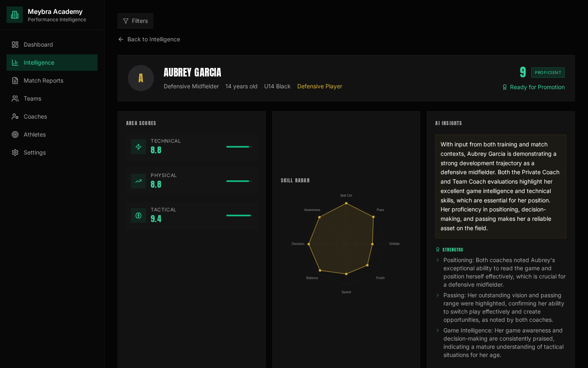Click the funnel icon in Filters button

pos(126,21)
